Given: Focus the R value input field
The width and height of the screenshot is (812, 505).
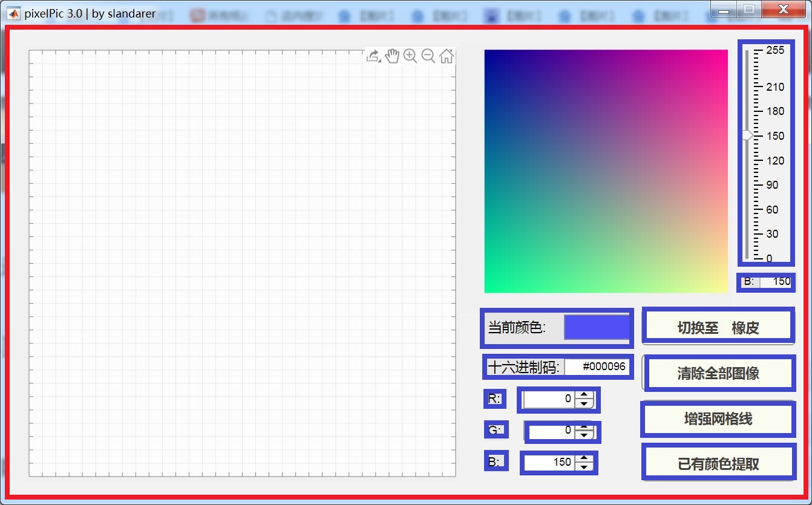Looking at the screenshot, I should coord(549,399).
